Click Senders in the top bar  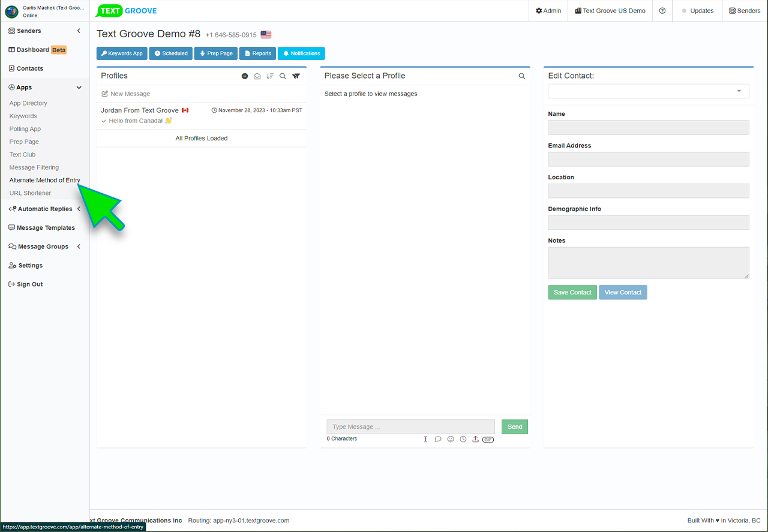click(x=745, y=11)
